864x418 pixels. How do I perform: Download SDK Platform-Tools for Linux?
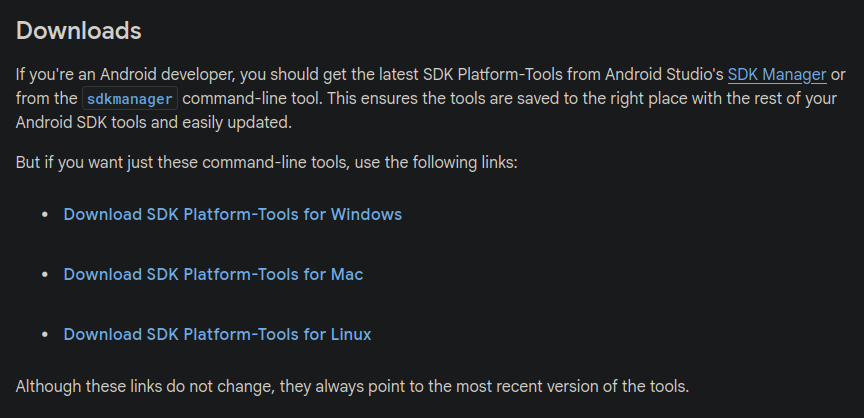tap(217, 334)
